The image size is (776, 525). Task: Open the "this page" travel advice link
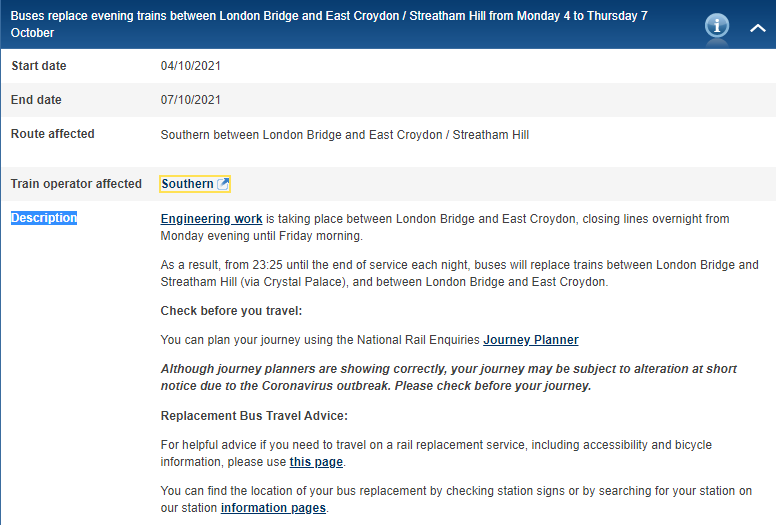(316, 462)
